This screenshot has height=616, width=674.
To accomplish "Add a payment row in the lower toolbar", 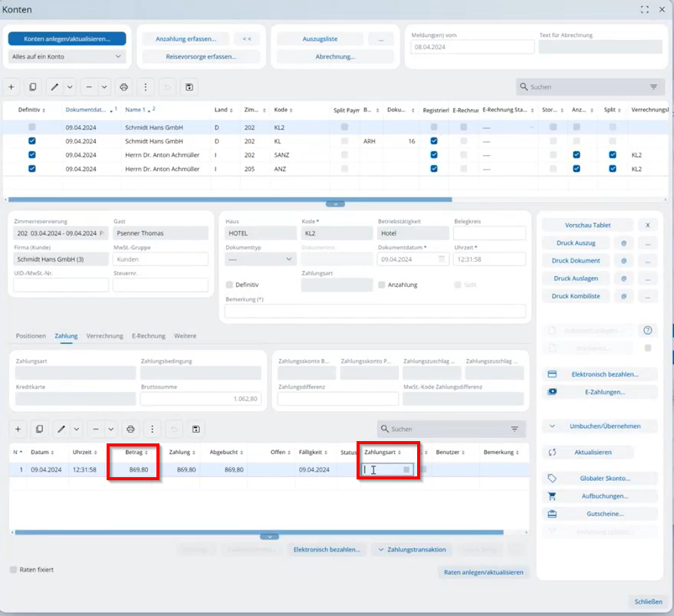I will point(18,430).
